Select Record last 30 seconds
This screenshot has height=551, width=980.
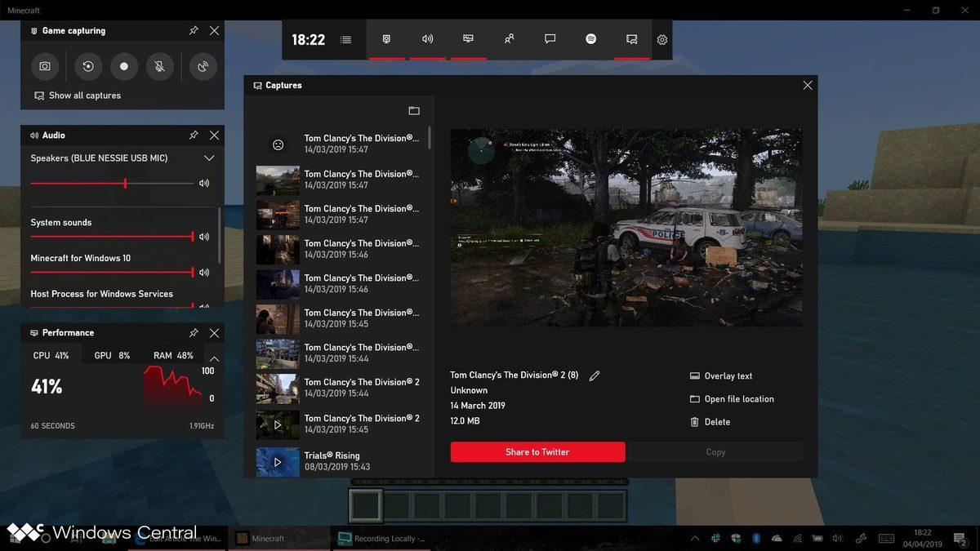[x=87, y=66]
